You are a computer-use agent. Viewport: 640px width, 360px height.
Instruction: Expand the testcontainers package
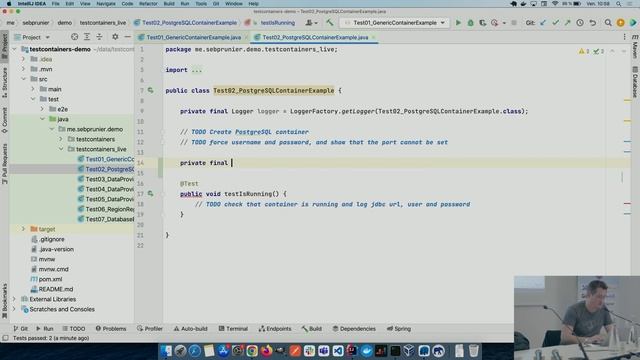(x=61, y=139)
